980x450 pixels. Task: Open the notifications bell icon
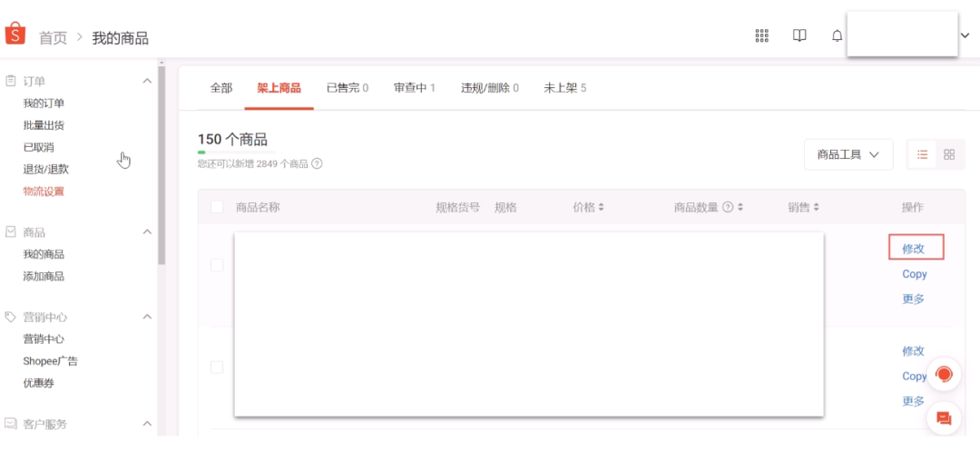(837, 36)
